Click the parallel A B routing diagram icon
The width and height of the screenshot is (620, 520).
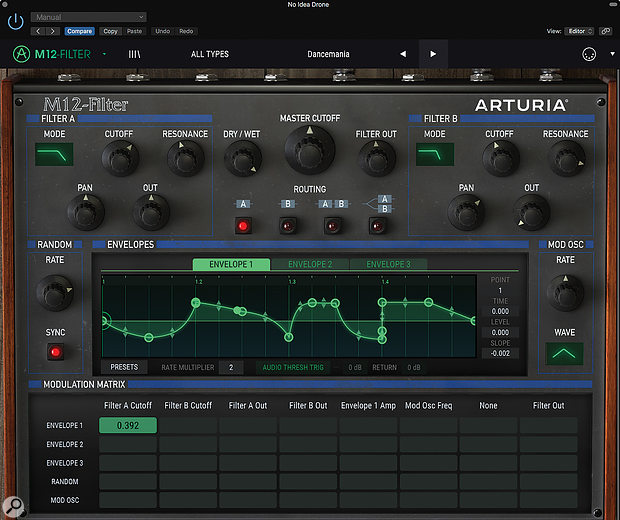click(378, 204)
